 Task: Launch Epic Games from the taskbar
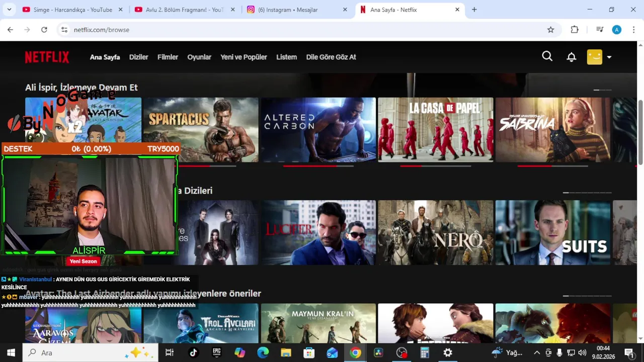click(x=216, y=352)
